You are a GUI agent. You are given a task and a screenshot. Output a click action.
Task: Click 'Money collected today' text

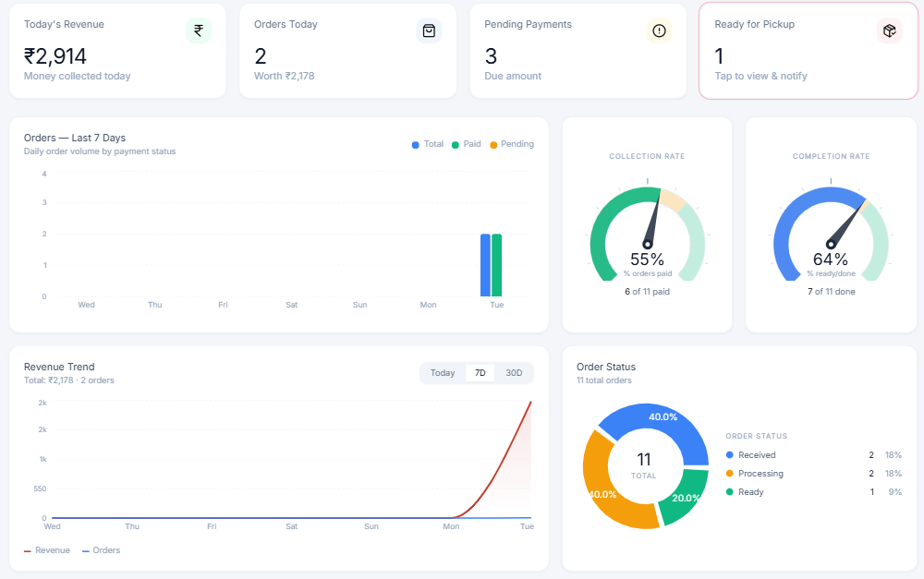pyautogui.click(x=78, y=76)
